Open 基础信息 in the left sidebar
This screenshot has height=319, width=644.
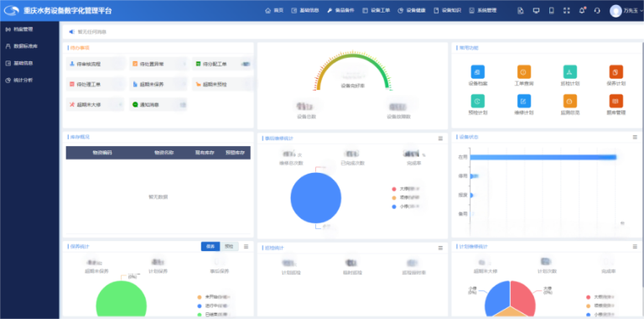coord(29,63)
